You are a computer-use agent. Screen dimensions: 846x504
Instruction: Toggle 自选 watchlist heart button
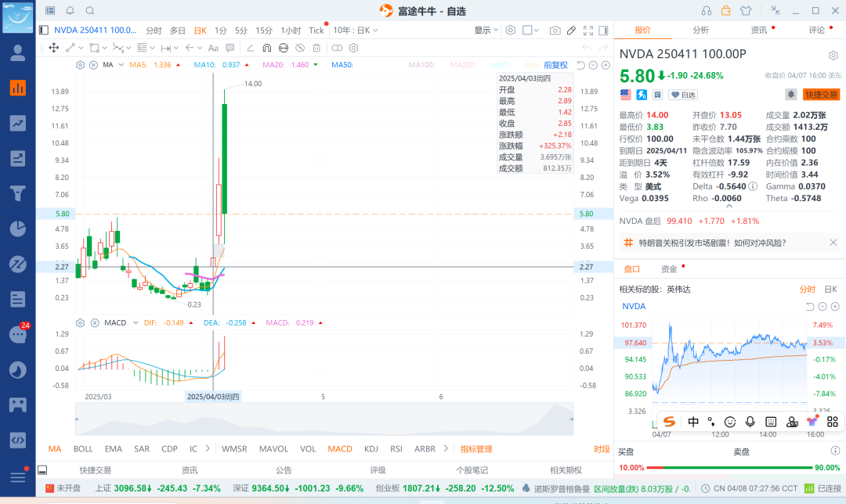(x=683, y=95)
